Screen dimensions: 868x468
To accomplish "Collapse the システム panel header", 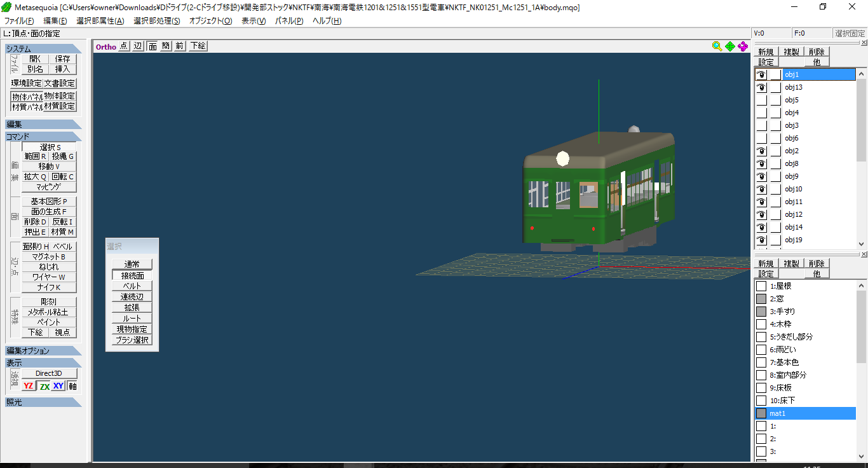I will [43, 49].
